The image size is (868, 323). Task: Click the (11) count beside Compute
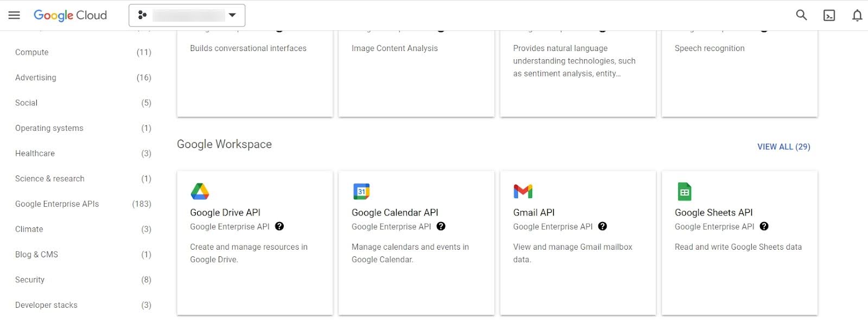144,52
